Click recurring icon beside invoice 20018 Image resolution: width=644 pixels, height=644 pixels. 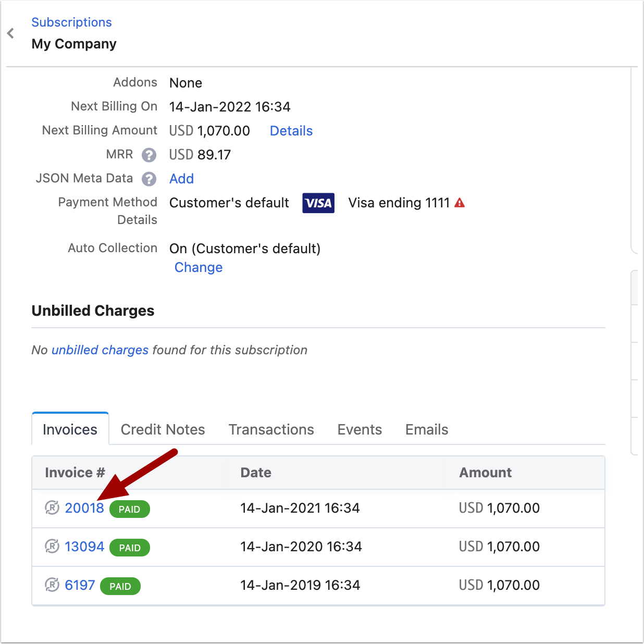tap(52, 507)
